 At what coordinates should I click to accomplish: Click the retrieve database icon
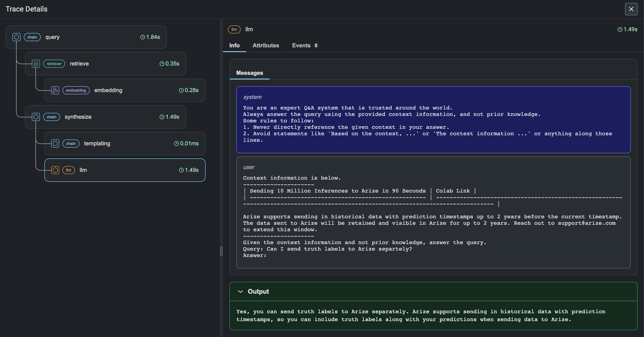coord(36,64)
